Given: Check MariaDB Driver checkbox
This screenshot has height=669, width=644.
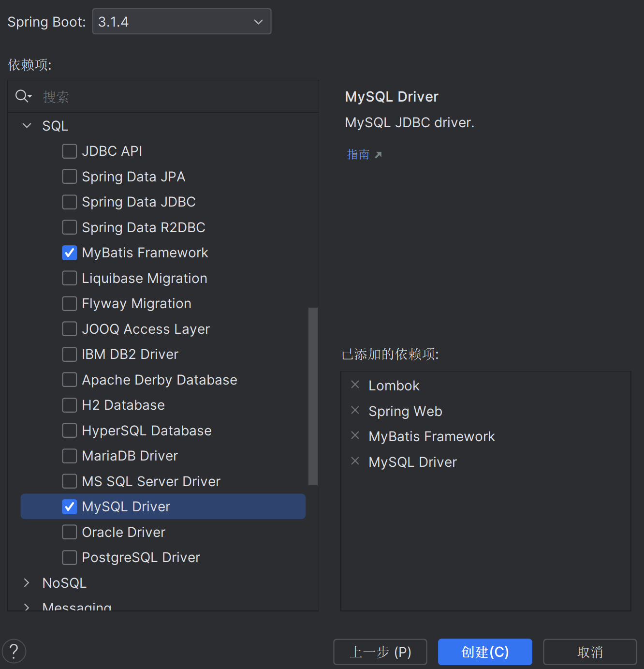Looking at the screenshot, I should pos(70,456).
